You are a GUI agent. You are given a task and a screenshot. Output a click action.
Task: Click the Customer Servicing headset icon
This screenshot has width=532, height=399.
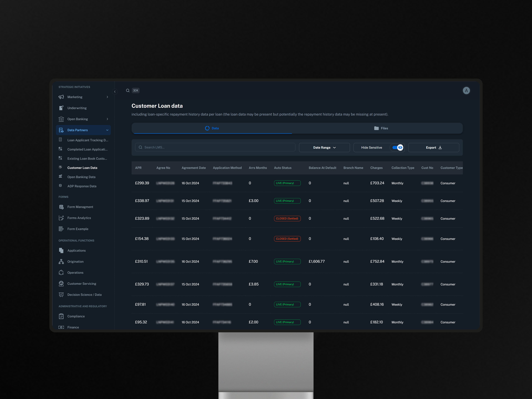(x=61, y=284)
